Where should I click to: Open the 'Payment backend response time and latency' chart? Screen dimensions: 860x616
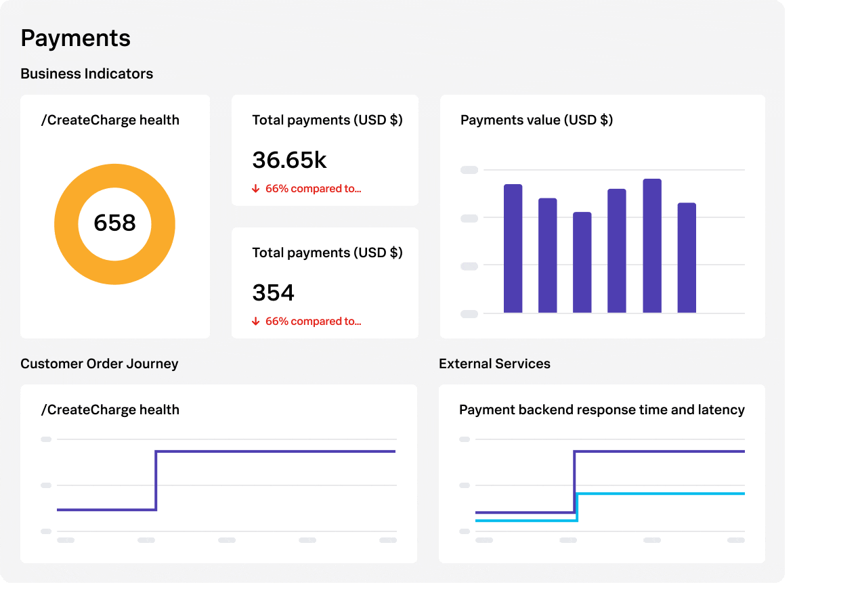coord(602,410)
